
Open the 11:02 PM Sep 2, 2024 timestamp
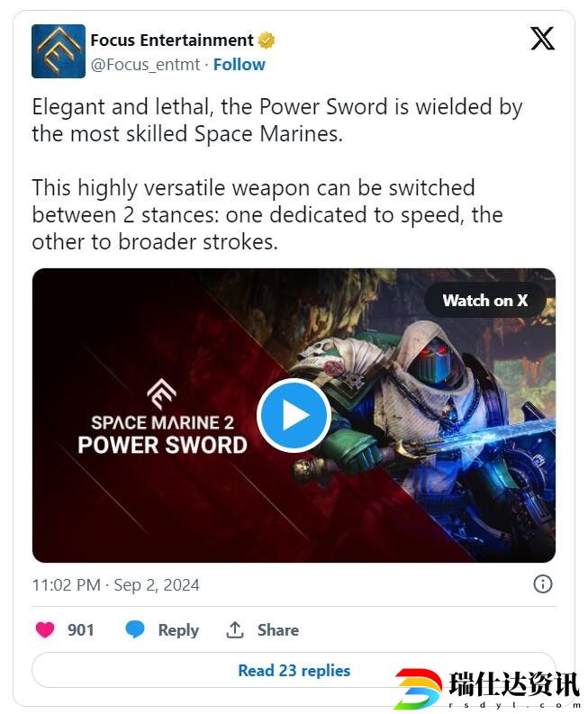pos(115,585)
